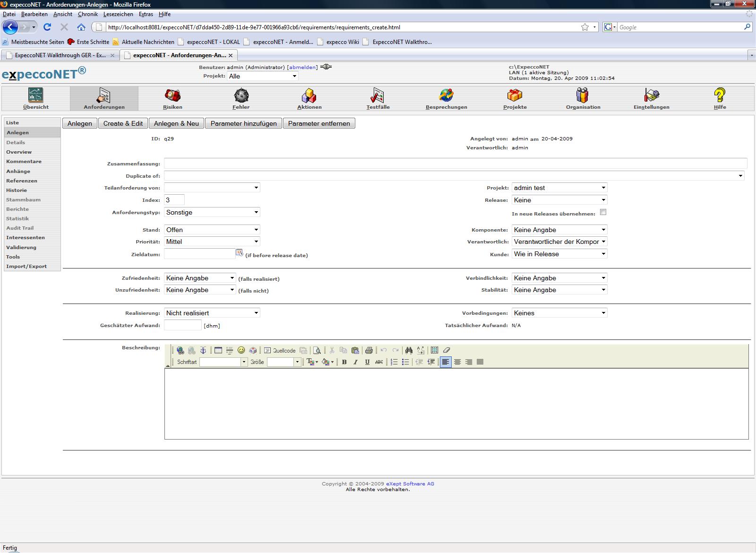Image resolution: width=756 pixels, height=553 pixels.
Task: Click the Anlegen & Neu button
Action: pos(176,123)
